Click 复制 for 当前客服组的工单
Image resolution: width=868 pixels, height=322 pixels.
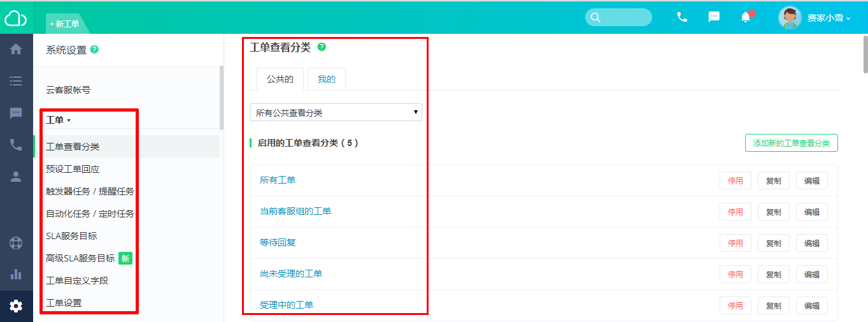[x=774, y=212]
